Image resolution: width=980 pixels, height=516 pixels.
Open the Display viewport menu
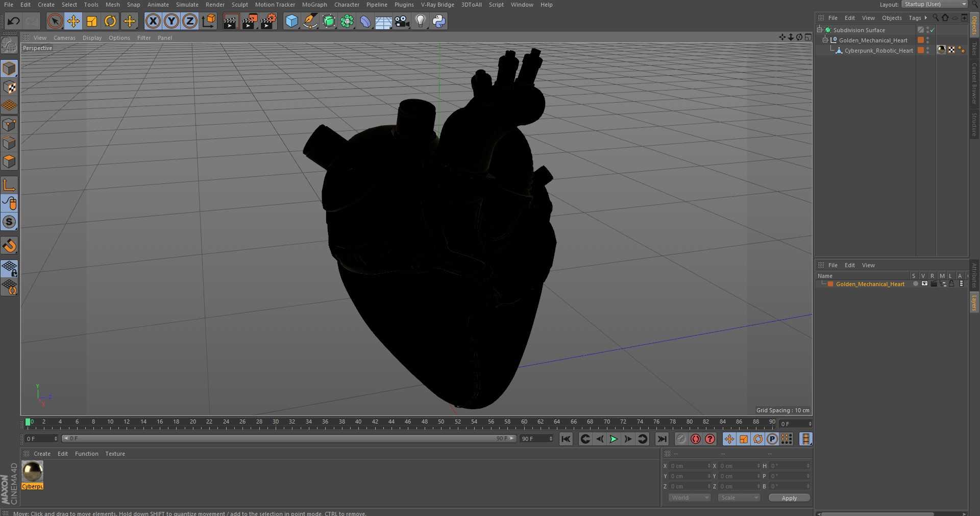coord(92,38)
